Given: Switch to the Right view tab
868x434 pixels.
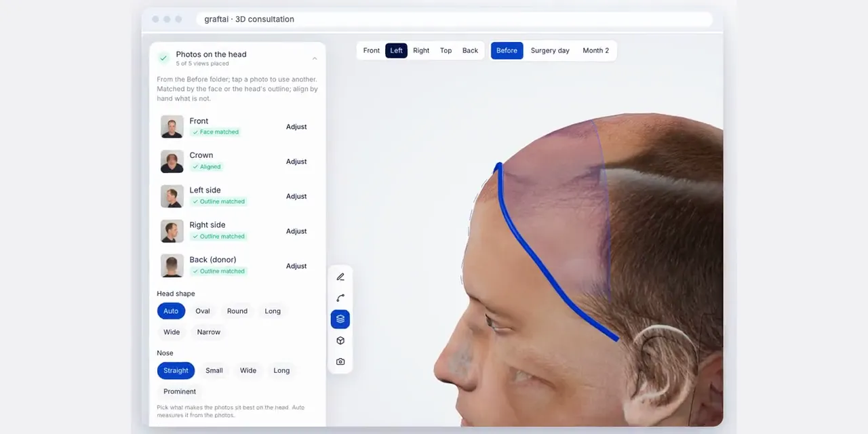Looking at the screenshot, I should (421, 50).
